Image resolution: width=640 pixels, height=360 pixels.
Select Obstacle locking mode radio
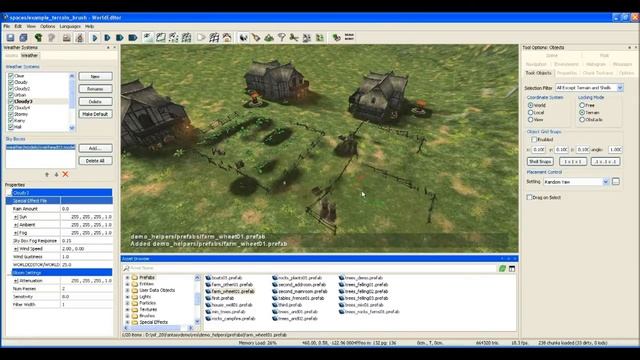pyautogui.click(x=582, y=120)
